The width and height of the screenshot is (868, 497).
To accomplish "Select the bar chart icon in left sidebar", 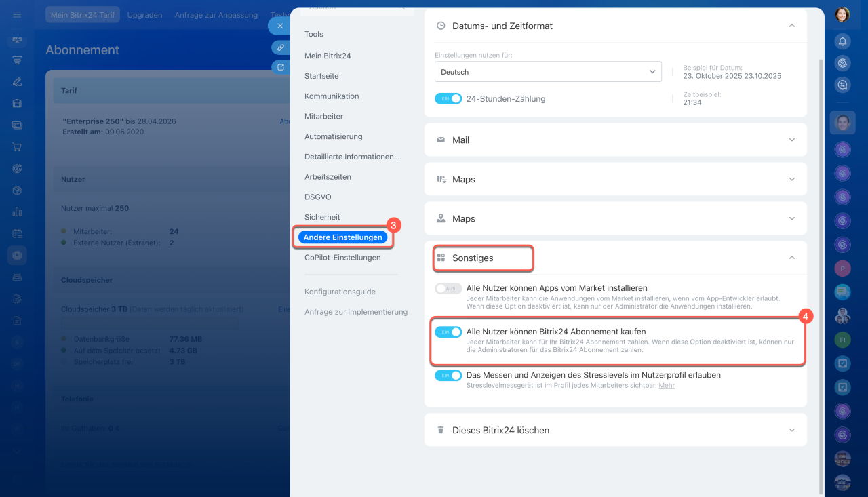I will (17, 212).
